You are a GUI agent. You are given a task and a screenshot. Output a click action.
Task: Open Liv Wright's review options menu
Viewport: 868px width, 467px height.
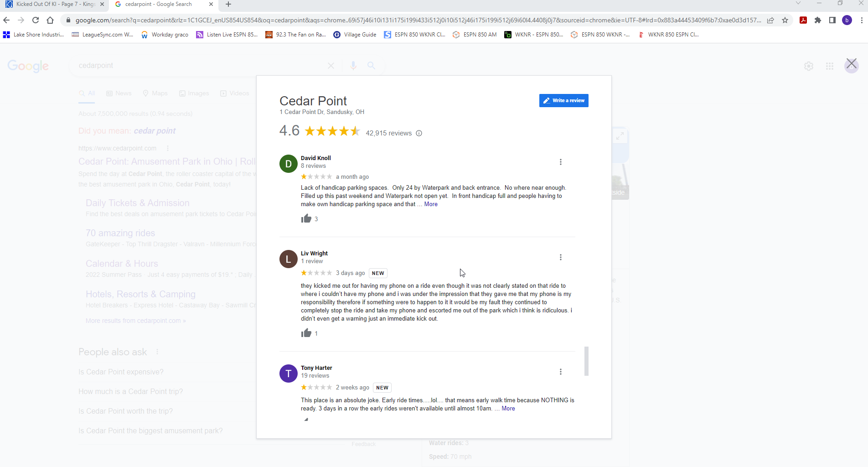tap(561, 257)
